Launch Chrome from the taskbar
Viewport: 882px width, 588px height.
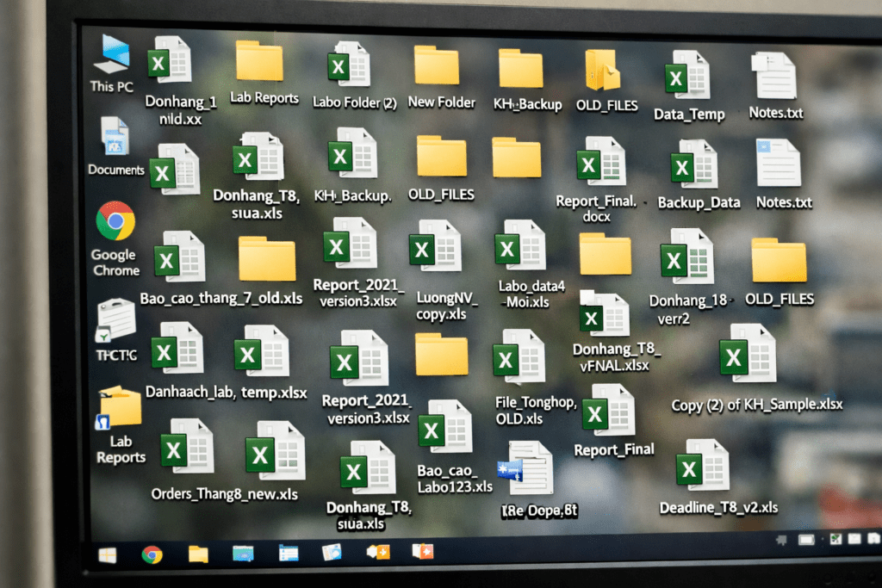coord(152,554)
